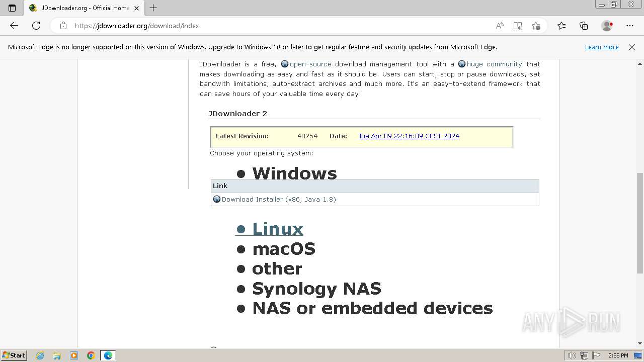Image resolution: width=644 pixels, height=362 pixels.
Task: Open Action Center flag tray icon
Action: 596,355
